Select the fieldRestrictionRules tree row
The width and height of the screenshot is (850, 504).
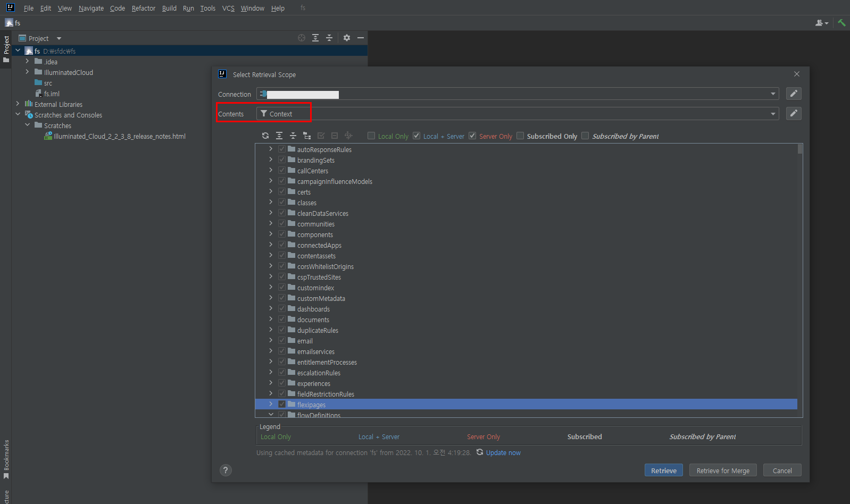(x=526, y=394)
